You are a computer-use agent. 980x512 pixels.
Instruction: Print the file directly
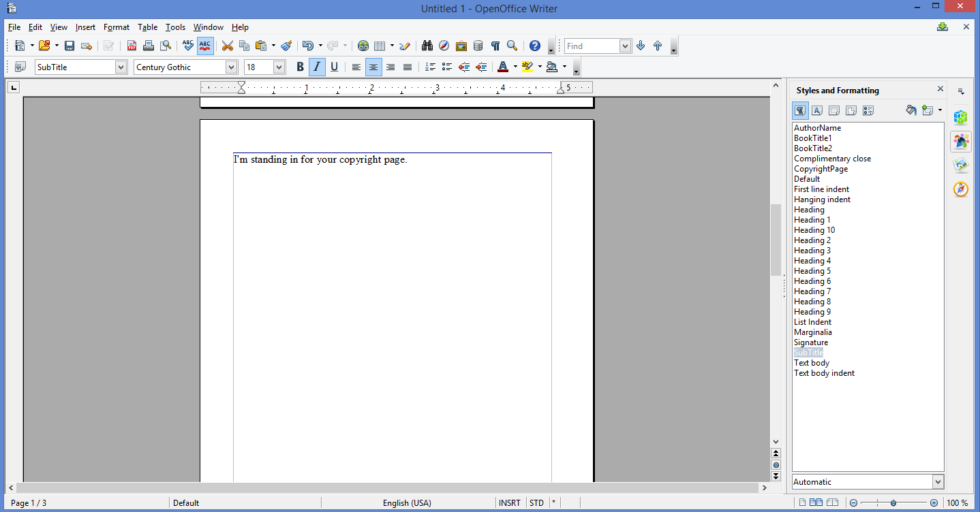coord(148,46)
